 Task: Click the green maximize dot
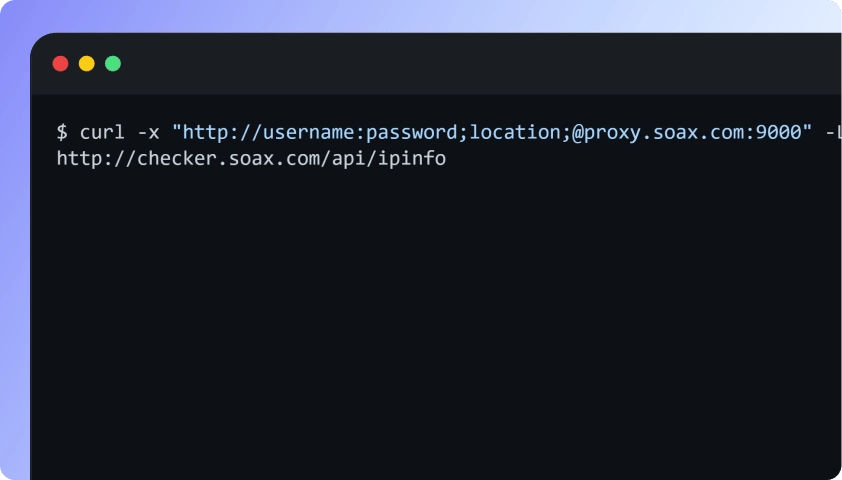[113, 64]
